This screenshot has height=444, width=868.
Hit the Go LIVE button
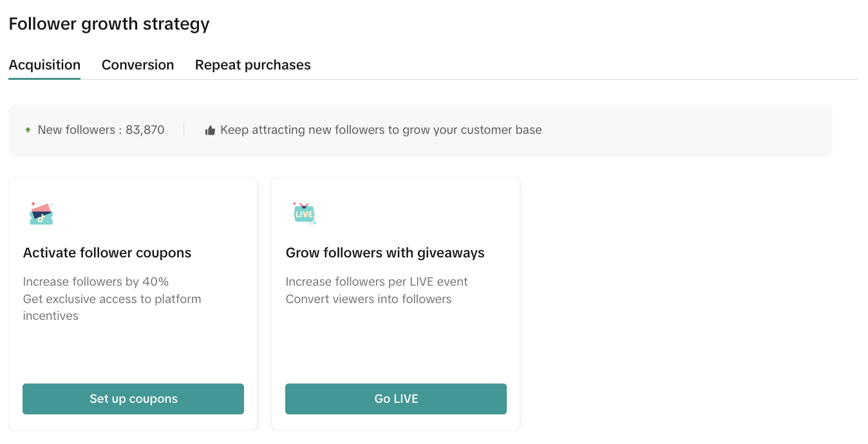click(396, 399)
